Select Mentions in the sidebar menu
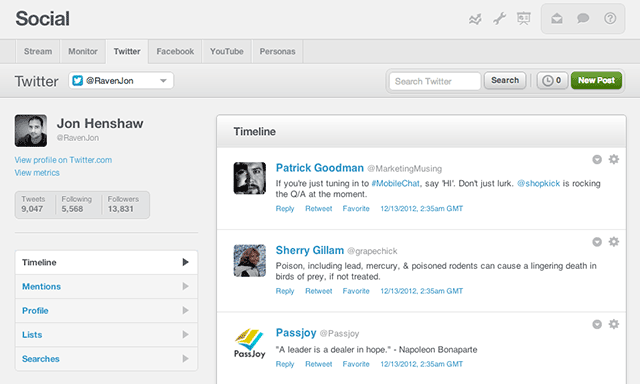The height and width of the screenshot is (384, 640). tap(106, 286)
